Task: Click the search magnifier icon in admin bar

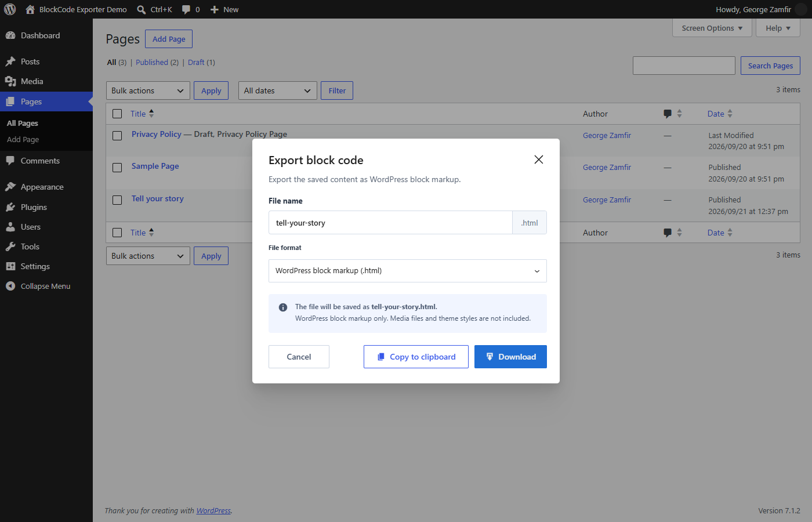Action: [141, 9]
